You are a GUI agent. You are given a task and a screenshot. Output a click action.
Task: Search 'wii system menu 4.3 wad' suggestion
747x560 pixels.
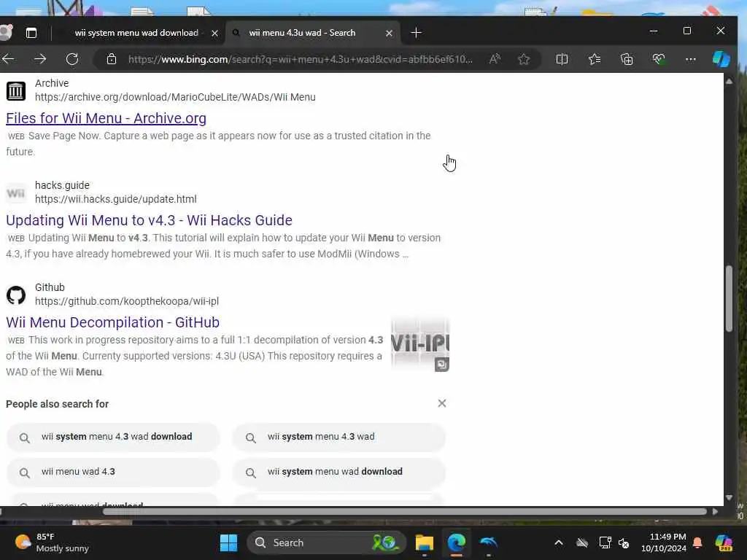pyautogui.click(x=338, y=437)
